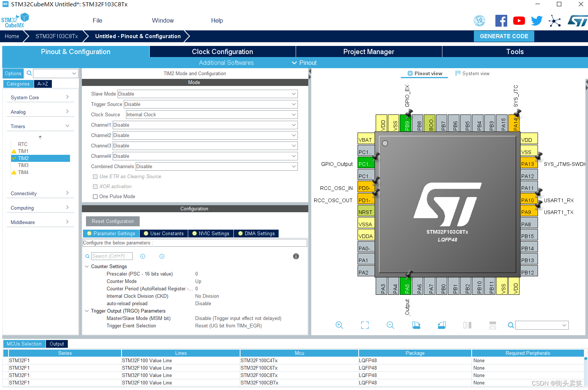
Task: Select TIM3 in the Timers list
Action: [23, 165]
